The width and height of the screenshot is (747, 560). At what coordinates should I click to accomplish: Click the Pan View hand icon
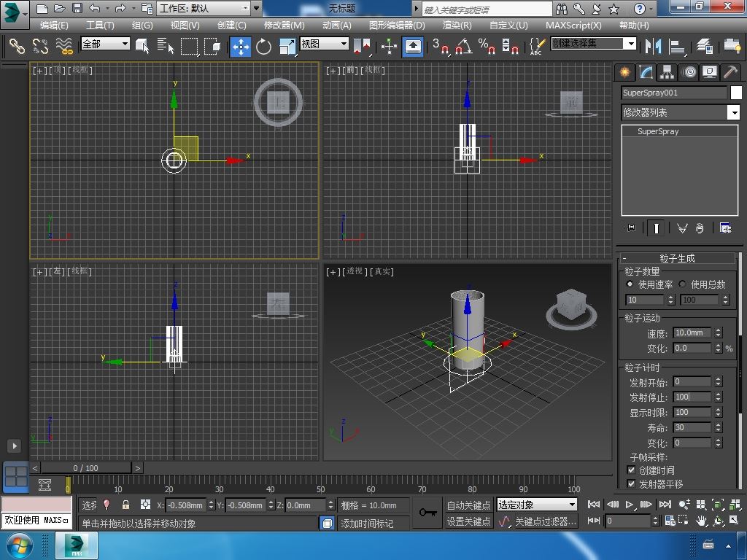701,521
